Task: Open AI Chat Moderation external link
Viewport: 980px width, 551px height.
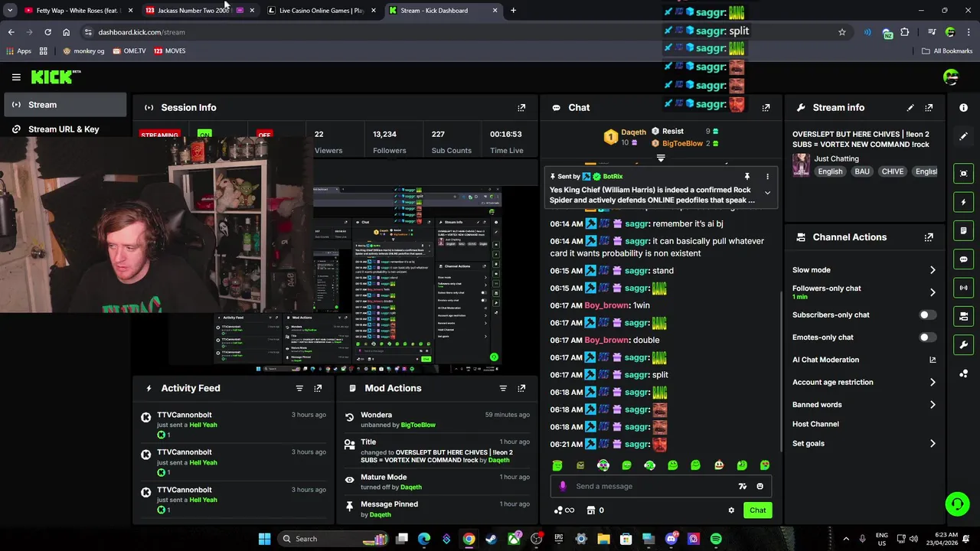Action: coord(933,360)
